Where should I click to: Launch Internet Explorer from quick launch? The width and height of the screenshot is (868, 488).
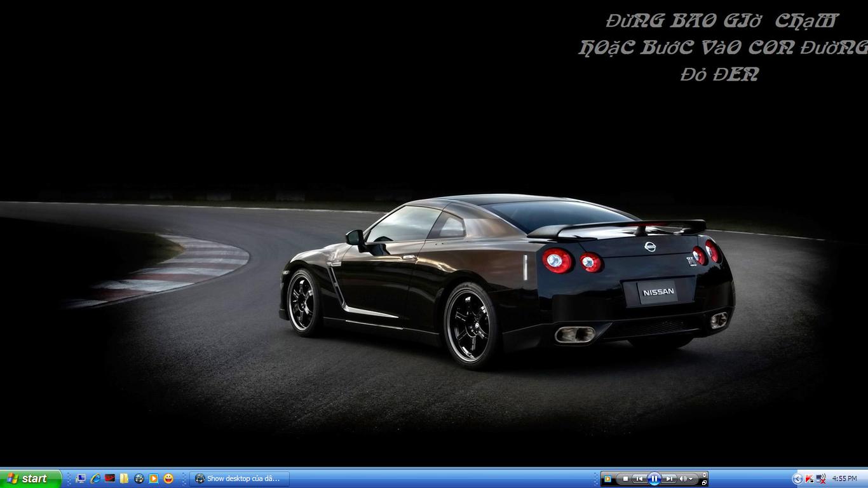click(95, 478)
